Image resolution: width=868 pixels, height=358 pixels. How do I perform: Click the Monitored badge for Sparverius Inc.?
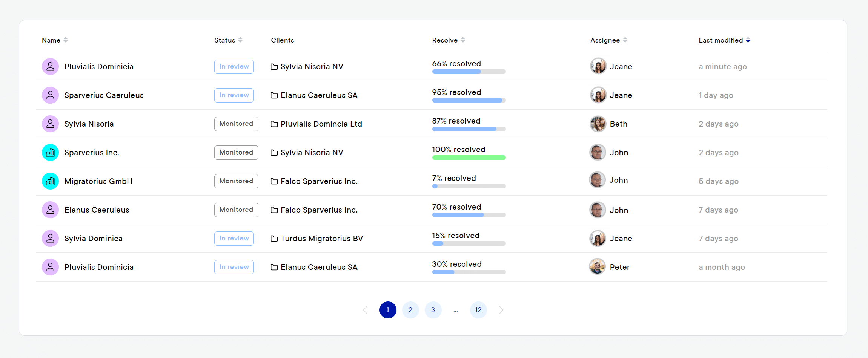(x=236, y=153)
